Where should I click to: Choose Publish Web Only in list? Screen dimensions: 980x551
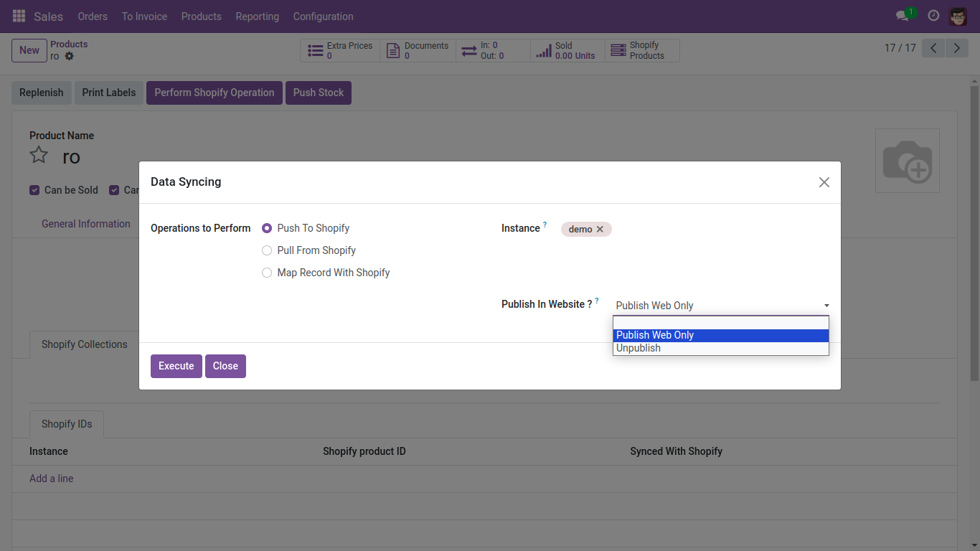click(x=655, y=335)
